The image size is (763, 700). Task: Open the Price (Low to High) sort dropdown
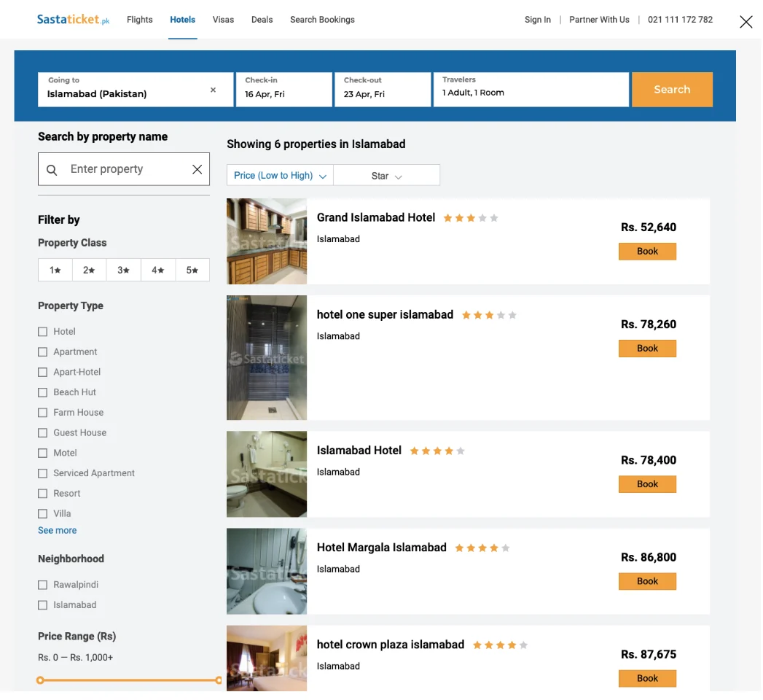point(280,175)
